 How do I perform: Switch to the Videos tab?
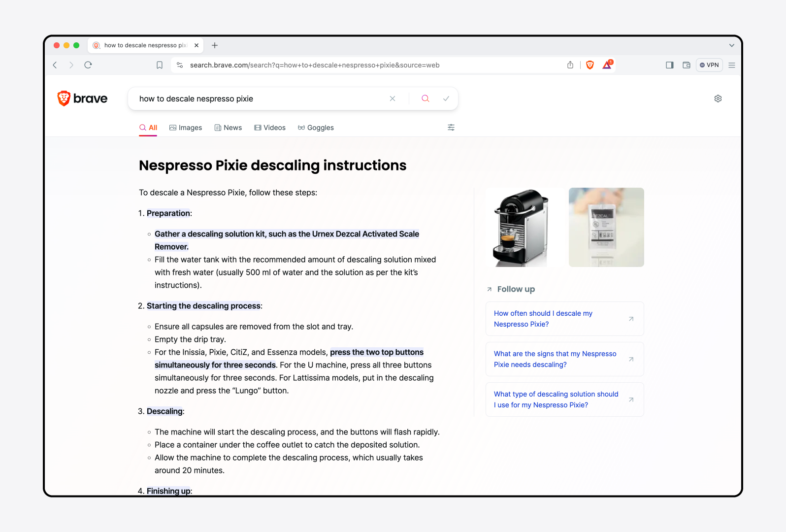270,128
